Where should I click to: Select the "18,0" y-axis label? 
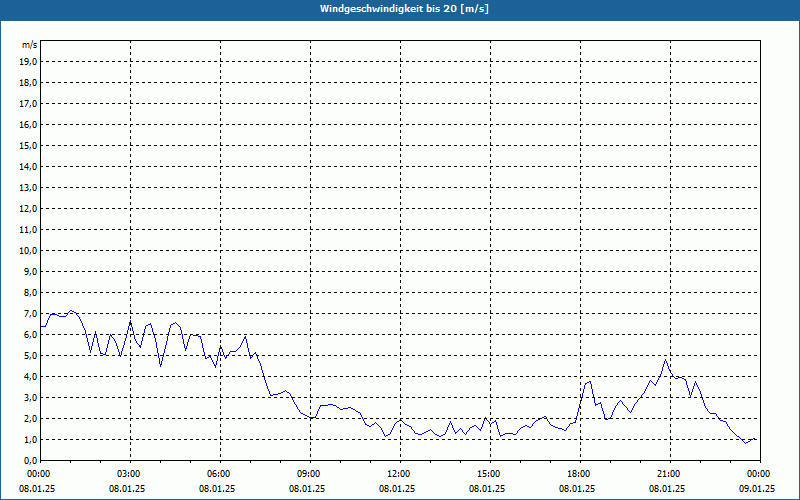(28, 83)
